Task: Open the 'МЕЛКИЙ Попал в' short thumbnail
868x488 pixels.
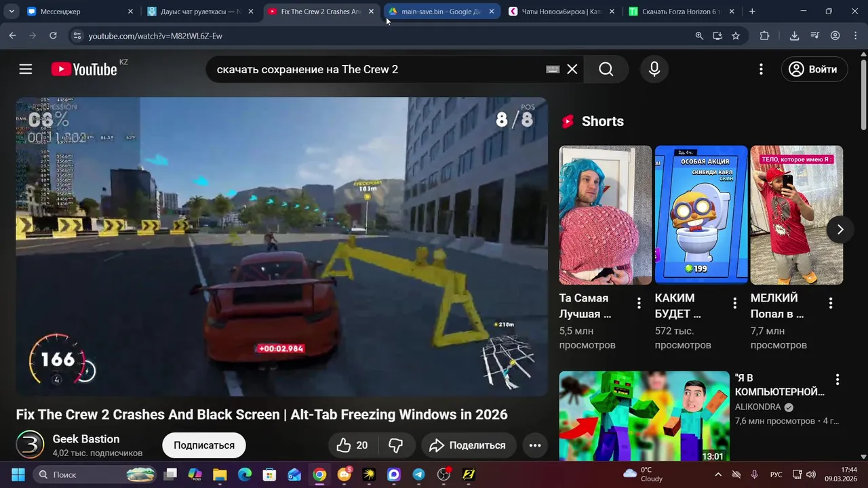Action: tap(797, 215)
